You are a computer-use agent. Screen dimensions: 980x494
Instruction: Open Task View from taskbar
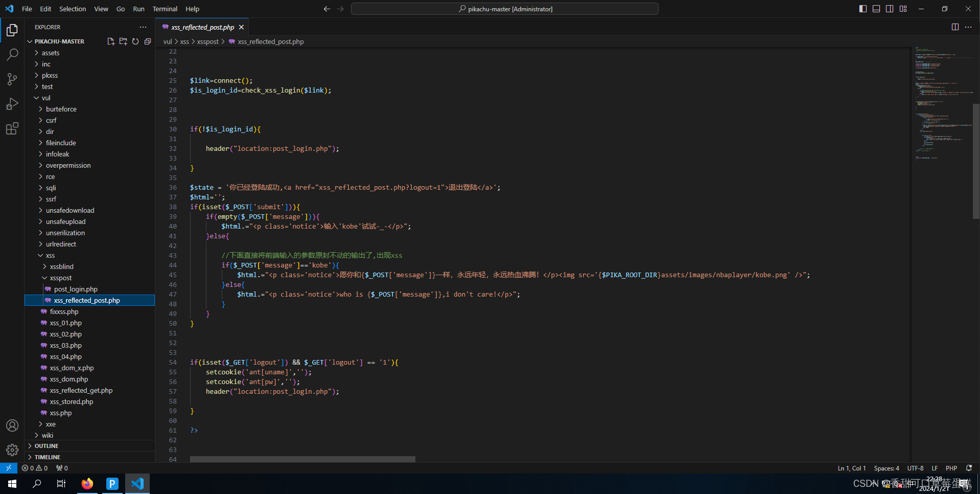pyautogui.click(x=61, y=483)
